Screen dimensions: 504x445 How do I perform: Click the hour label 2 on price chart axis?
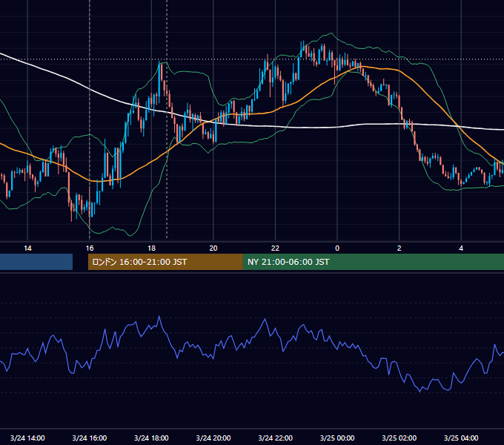click(399, 248)
